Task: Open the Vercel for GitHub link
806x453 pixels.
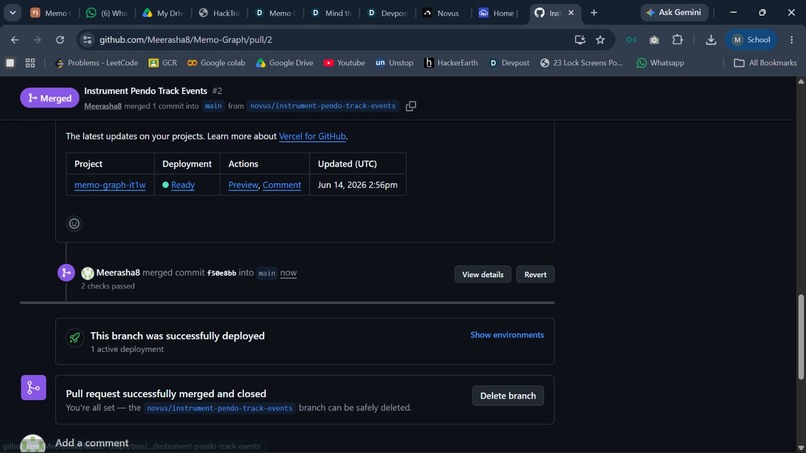Action: click(312, 136)
